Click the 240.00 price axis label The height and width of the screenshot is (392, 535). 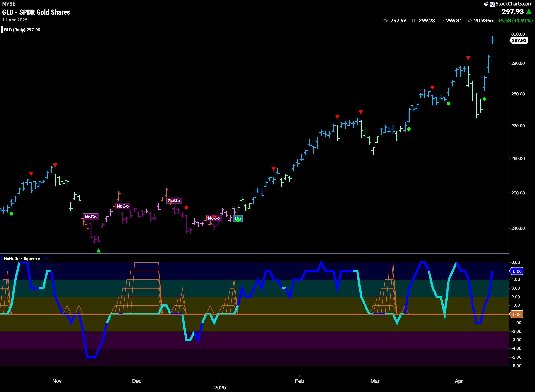pos(518,229)
